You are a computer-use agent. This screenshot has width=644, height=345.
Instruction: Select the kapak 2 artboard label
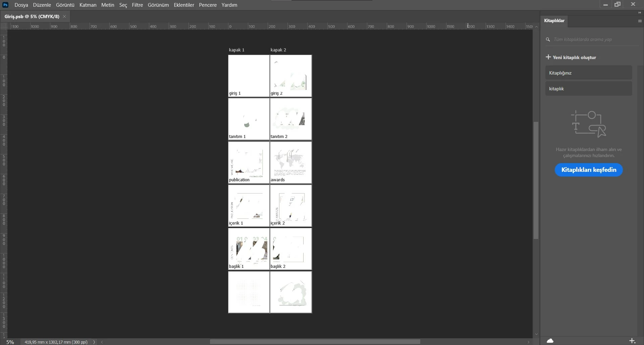pos(278,50)
